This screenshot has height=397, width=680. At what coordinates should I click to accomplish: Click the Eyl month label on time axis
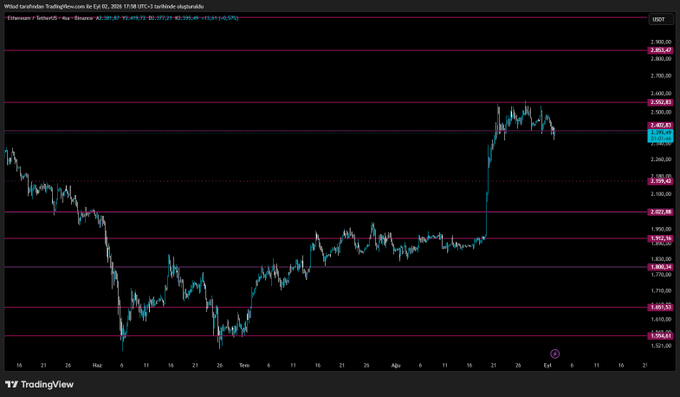point(547,365)
